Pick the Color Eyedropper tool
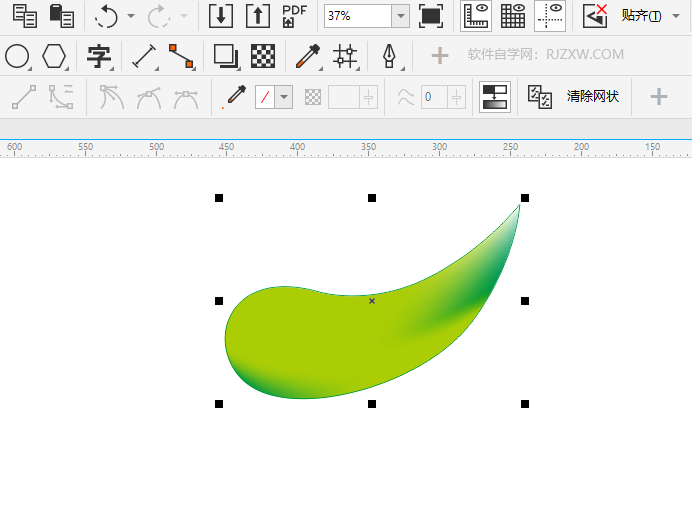Image resolution: width=692 pixels, height=525 pixels. (306, 57)
